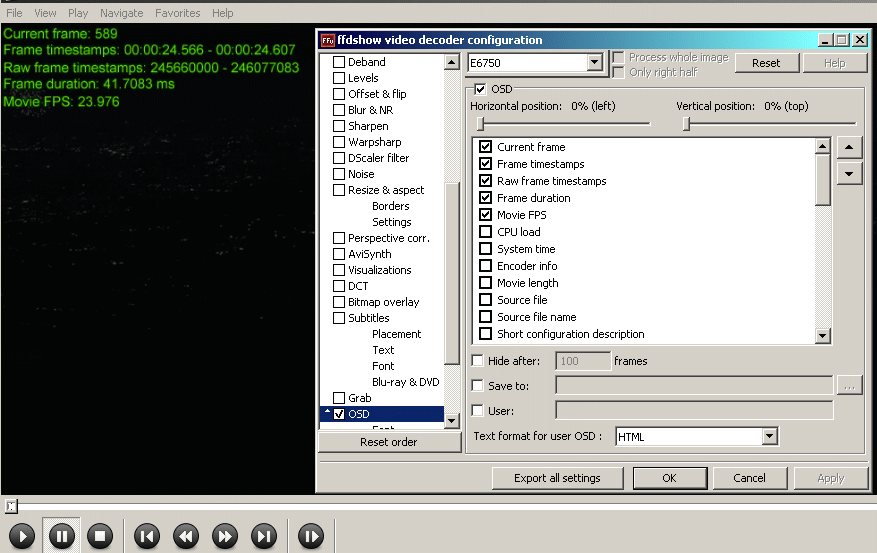
Task: Check CPU load OSD item
Action: [485, 231]
